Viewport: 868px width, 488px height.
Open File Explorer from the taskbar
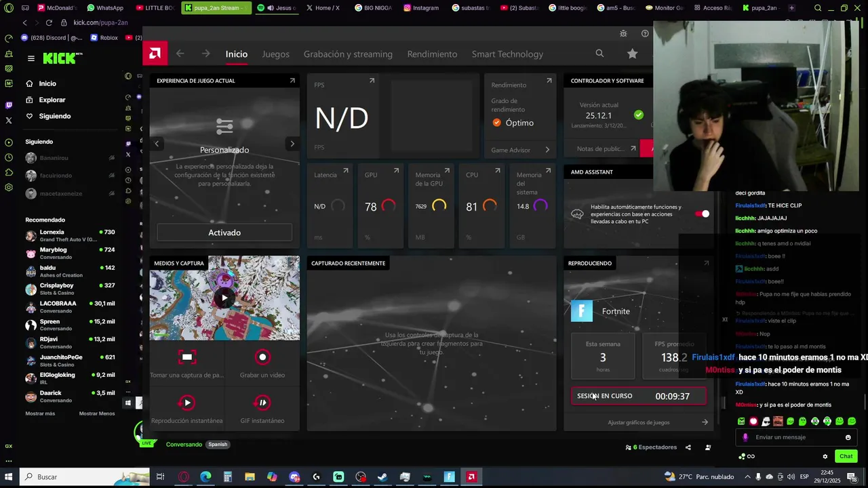coord(250,476)
